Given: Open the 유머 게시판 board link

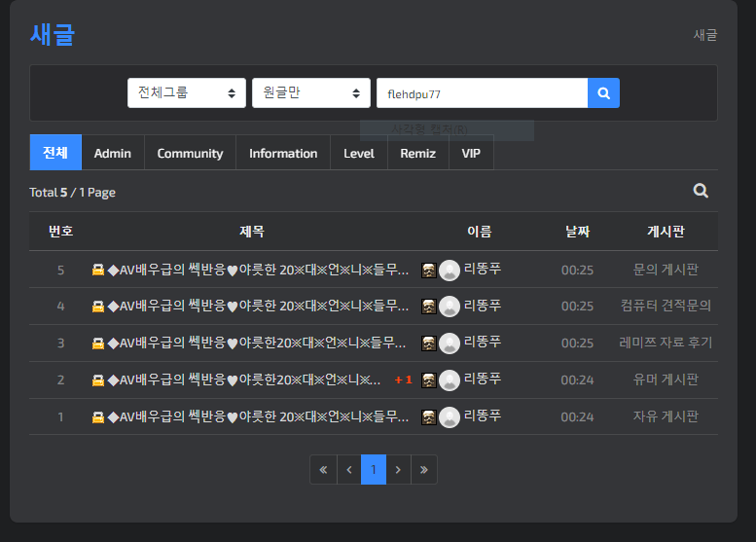Looking at the screenshot, I should pyautogui.click(x=666, y=379).
